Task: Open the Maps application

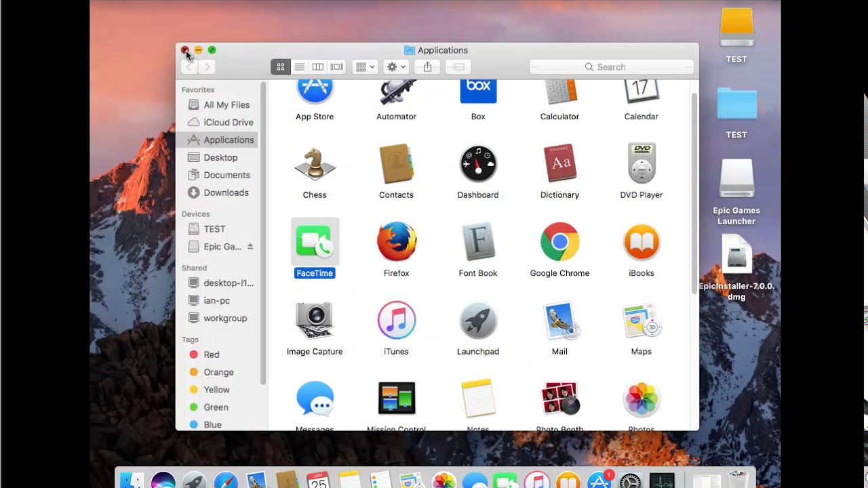Action: [641, 321]
